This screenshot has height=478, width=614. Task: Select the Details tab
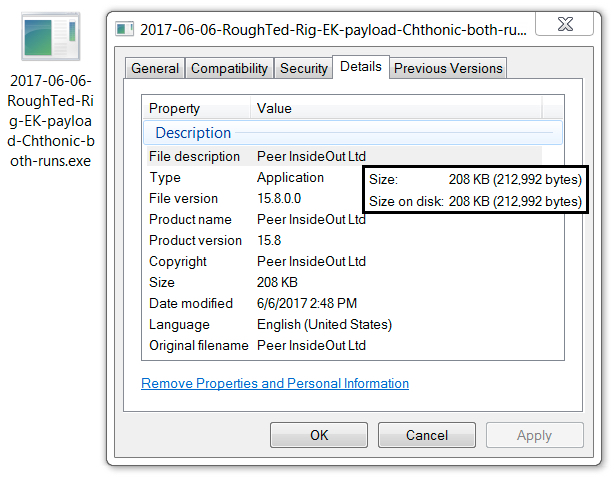click(361, 67)
